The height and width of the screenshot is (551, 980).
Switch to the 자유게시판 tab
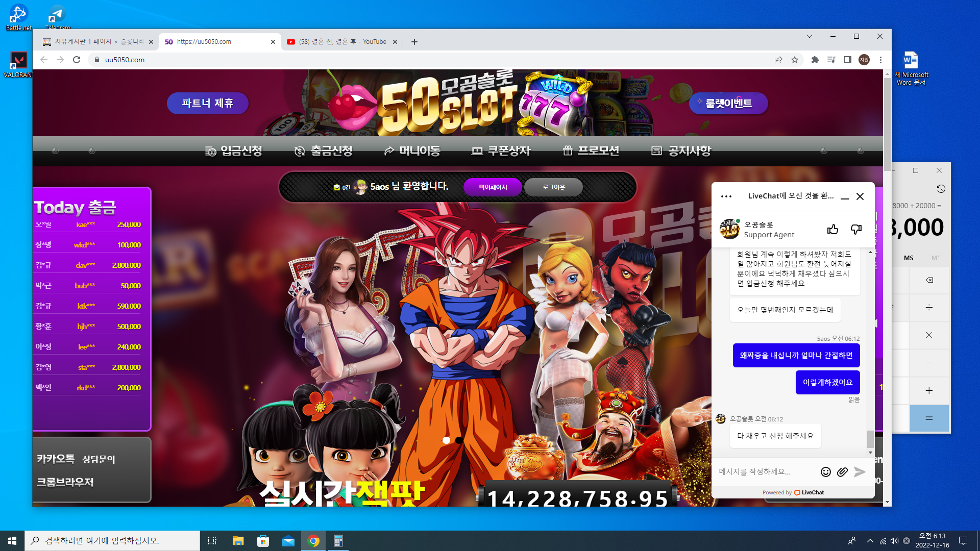pos(98,42)
